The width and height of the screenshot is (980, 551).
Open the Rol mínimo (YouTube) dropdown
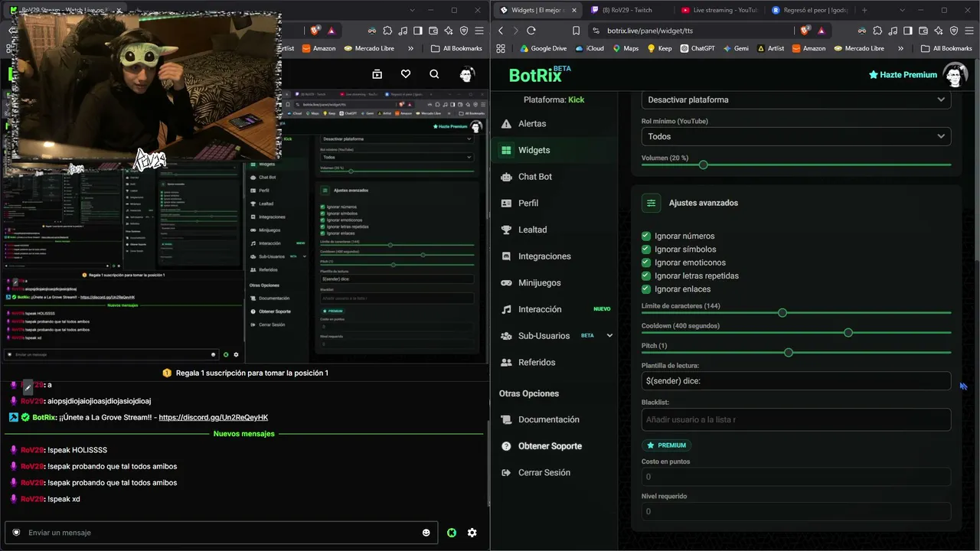click(796, 136)
